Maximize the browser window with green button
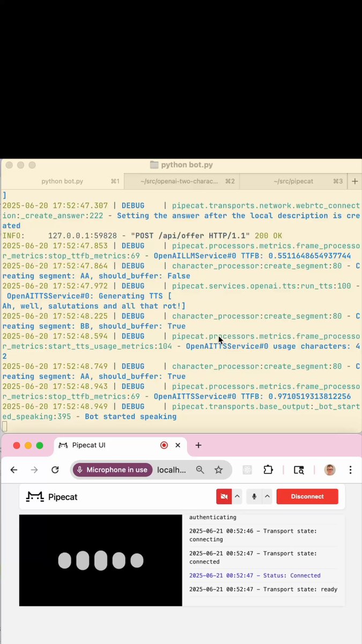The height and width of the screenshot is (644, 362). click(x=40, y=445)
